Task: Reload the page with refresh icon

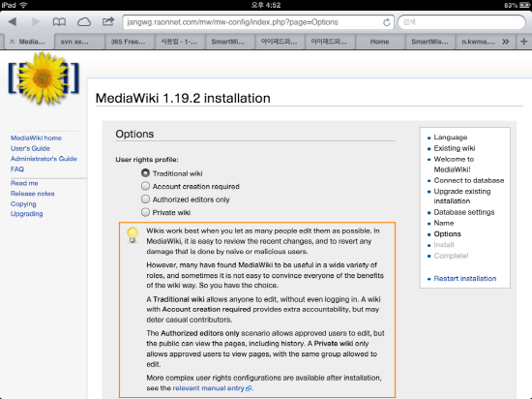Action: [387, 22]
